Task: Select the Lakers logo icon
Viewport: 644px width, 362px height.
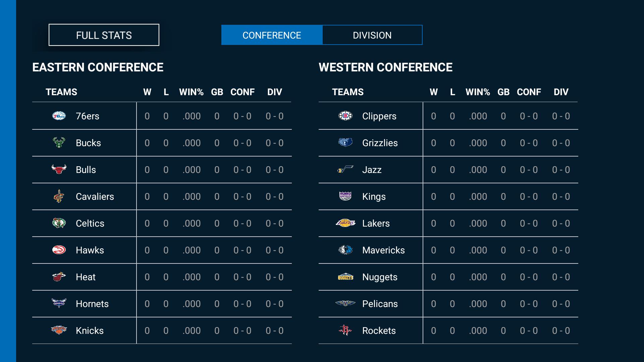Action: point(345,223)
